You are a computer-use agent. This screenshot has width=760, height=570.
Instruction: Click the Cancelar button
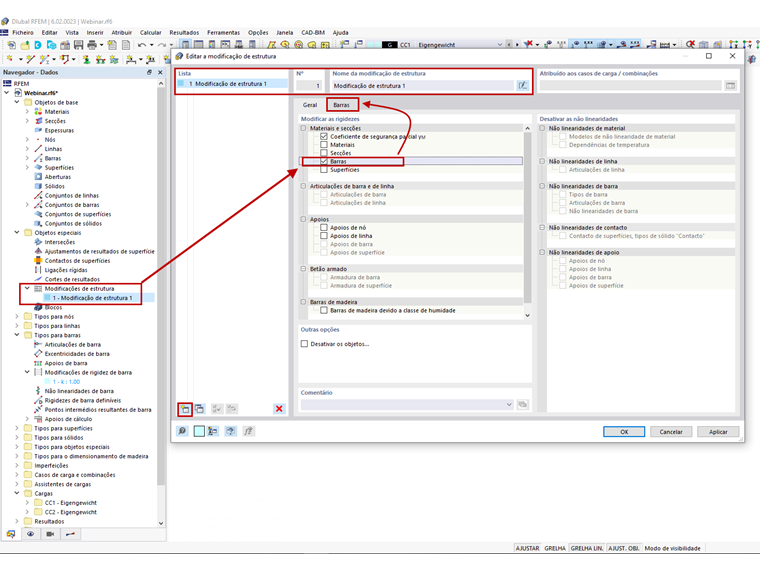tap(671, 431)
